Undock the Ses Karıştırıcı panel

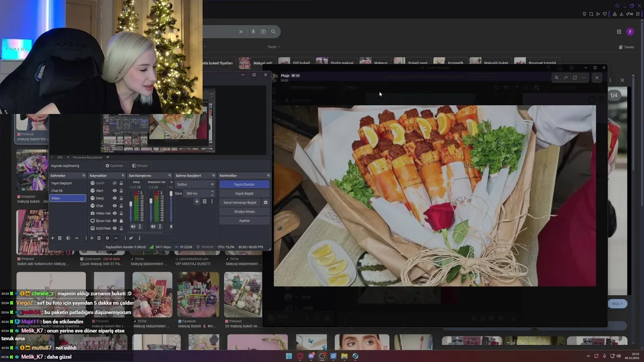click(x=170, y=175)
